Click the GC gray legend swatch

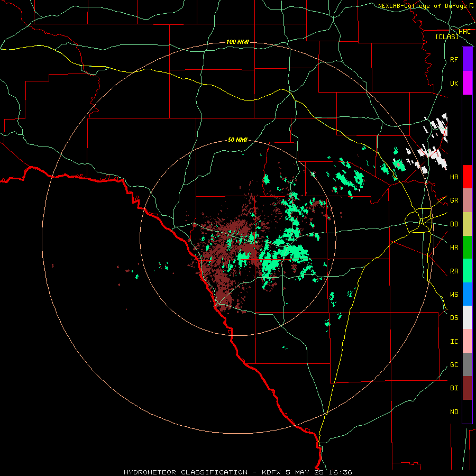(467, 364)
